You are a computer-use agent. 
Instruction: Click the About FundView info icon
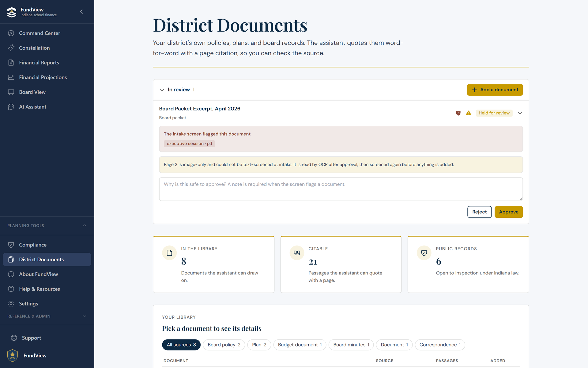pyautogui.click(x=11, y=274)
